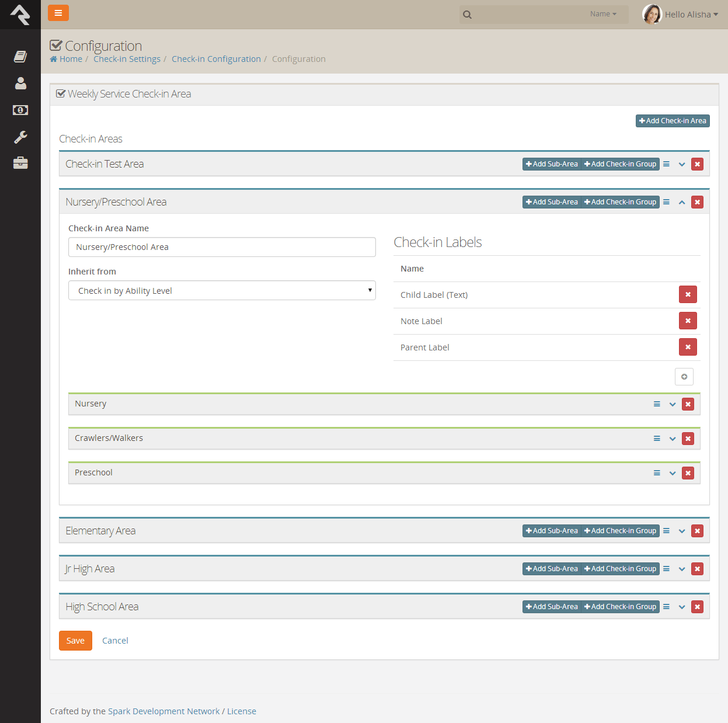Screen dimensions: 728x723
Task: Open the money/finance icon in sidebar
Action: point(20,110)
